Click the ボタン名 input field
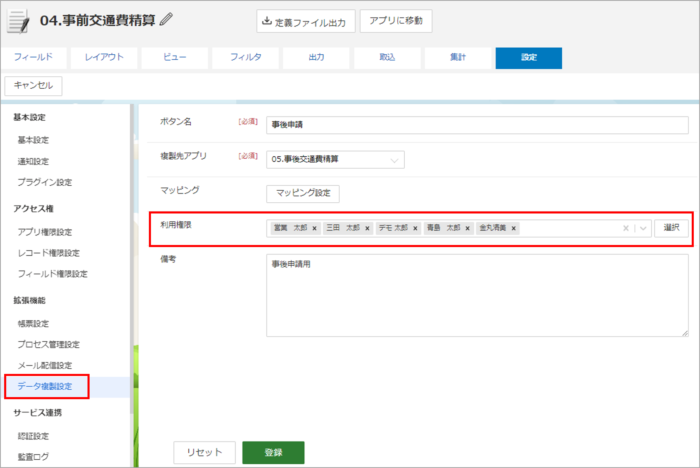Image resolution: width=700 pixels, height=468 pixels. pos(477,125)
